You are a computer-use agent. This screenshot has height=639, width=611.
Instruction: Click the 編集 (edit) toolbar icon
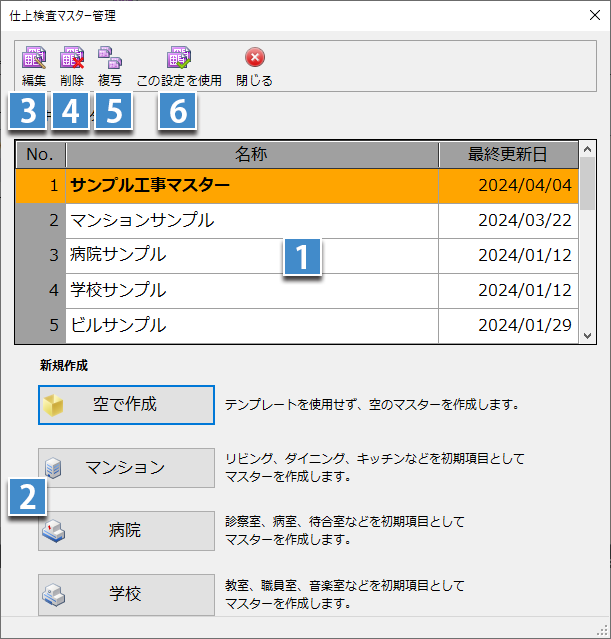point(34,57)
